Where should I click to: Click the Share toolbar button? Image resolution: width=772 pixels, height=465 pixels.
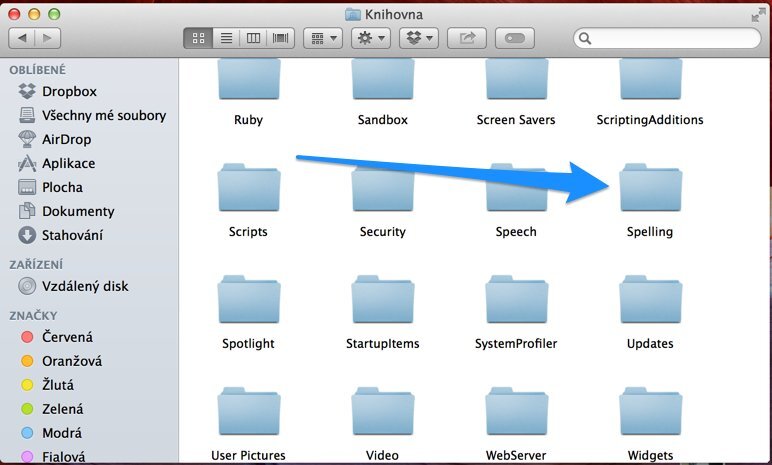(x=467, y=38)
